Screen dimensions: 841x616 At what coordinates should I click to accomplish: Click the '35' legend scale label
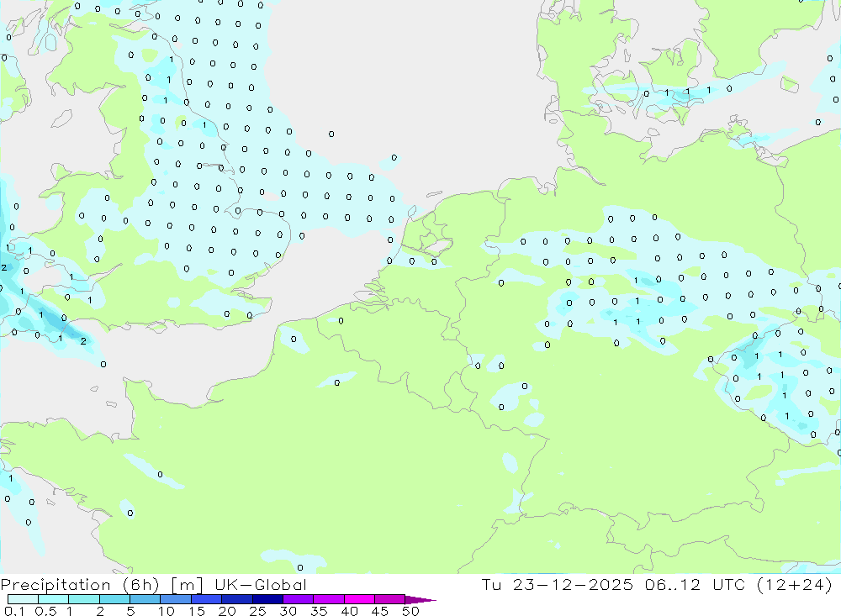point(319,611)
